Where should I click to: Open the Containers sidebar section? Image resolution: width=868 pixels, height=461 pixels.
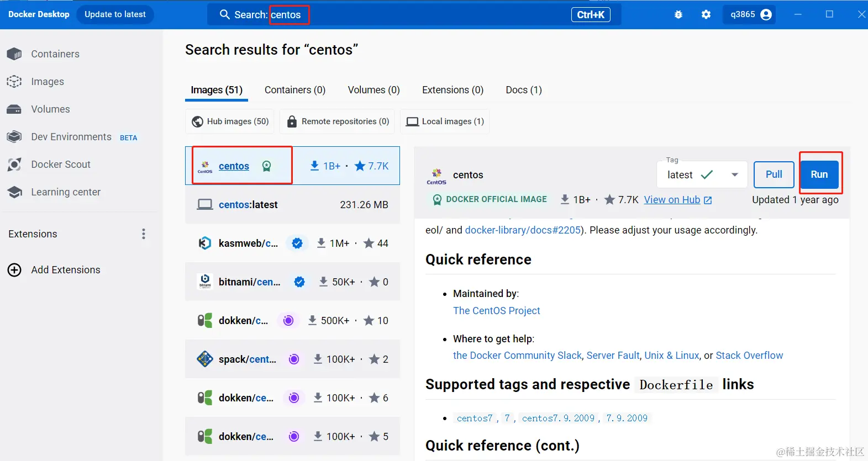[55, 54]
